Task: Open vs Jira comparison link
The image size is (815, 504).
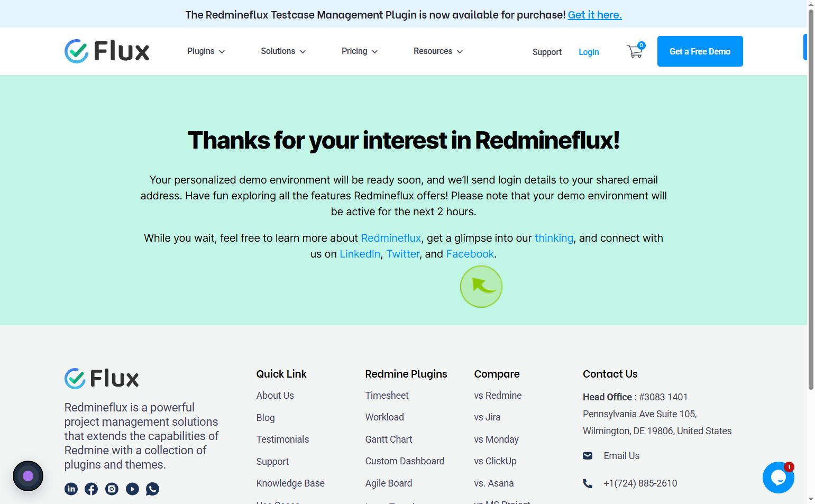Action: pos(487,417)
